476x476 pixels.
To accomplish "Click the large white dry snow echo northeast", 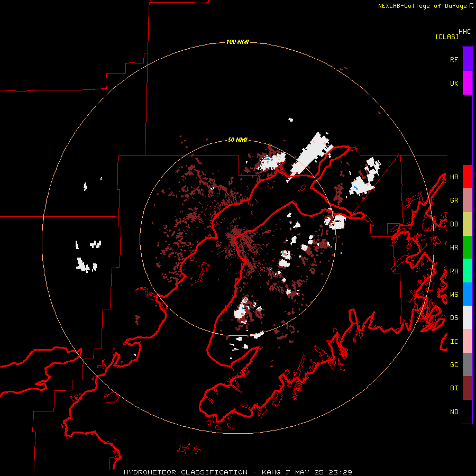I will (310, 157).
